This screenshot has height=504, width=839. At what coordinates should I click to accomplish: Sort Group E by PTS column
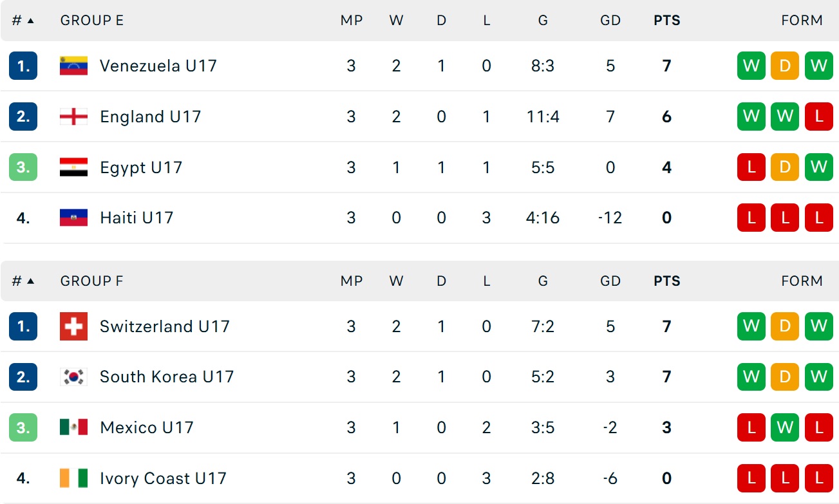click(666, 21)
